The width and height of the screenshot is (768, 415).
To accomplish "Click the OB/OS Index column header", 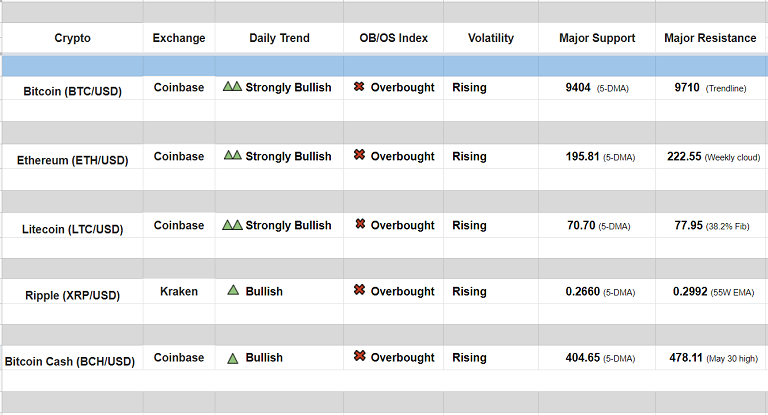I will 393,38.
